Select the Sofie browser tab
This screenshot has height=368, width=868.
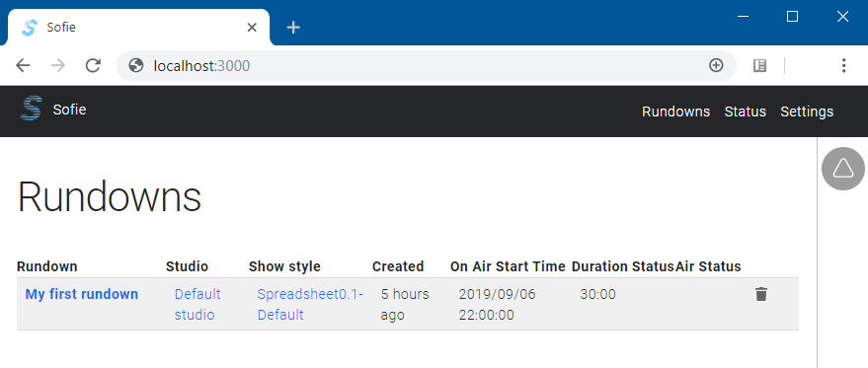pos(138,27)
